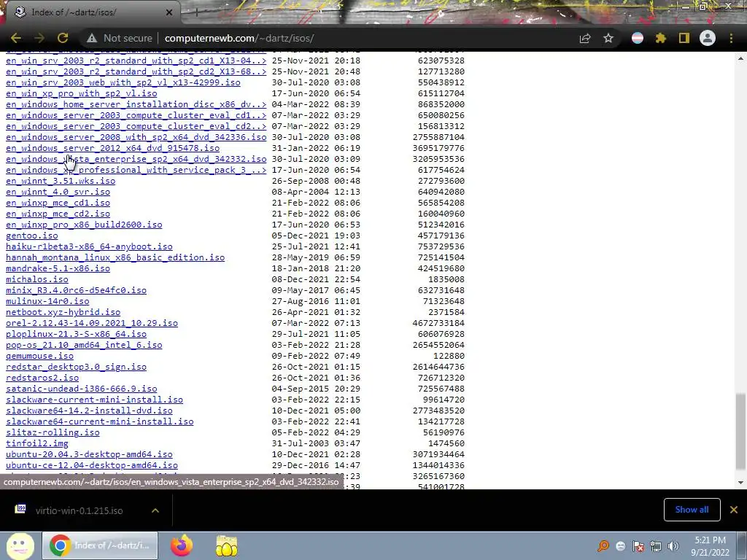Go back to the previous page
Image resolution: width=747 pixels, height=560 pixels.
tap(16, 38)
